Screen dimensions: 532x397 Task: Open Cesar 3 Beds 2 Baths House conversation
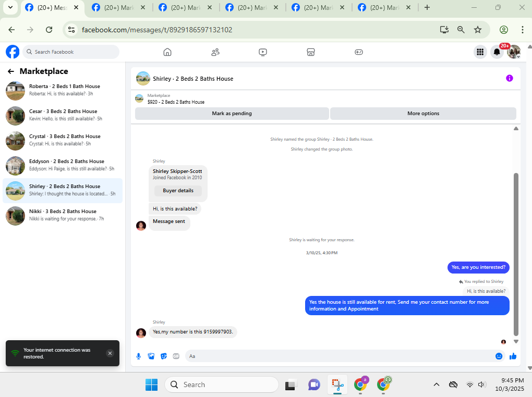coord(63,116)
